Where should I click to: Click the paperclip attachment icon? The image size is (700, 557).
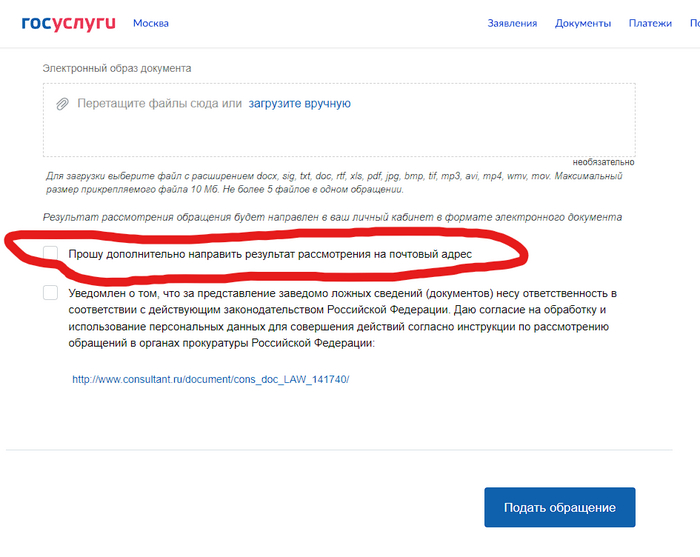point(62,104)
